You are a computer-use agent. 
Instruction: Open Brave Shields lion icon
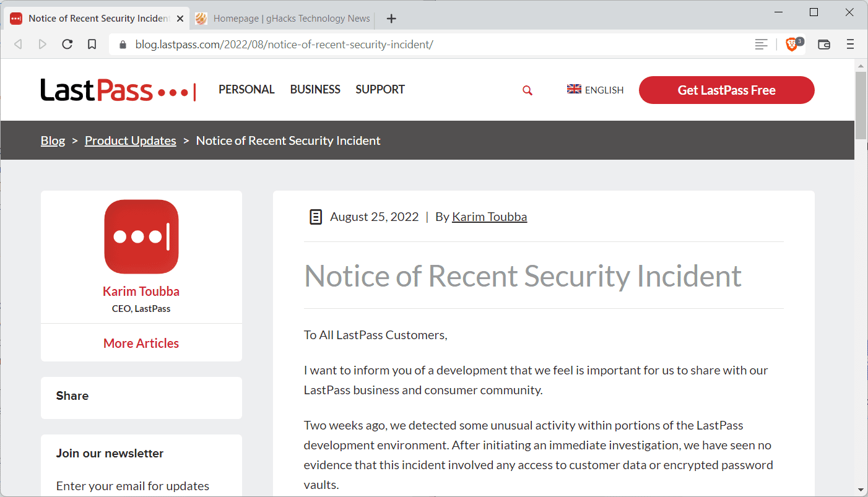(x=791, y=44)
